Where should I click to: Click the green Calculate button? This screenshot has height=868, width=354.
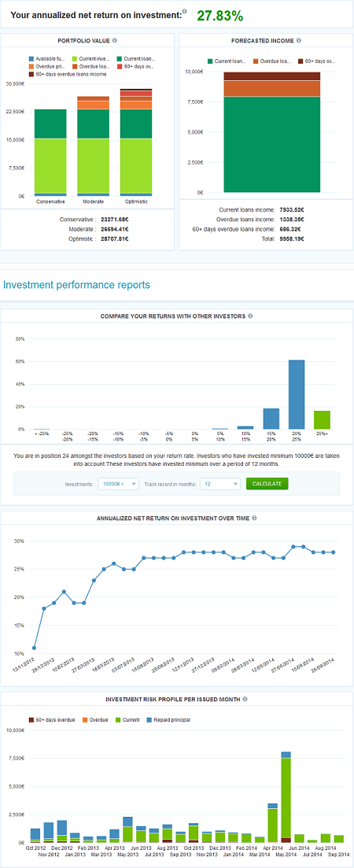(x=267, y=484)
